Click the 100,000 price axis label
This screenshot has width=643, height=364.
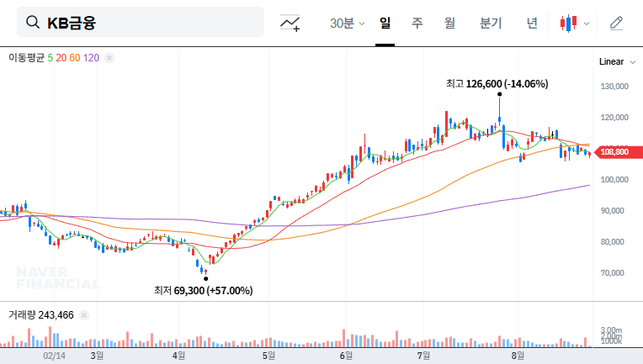tap(614, 180)
